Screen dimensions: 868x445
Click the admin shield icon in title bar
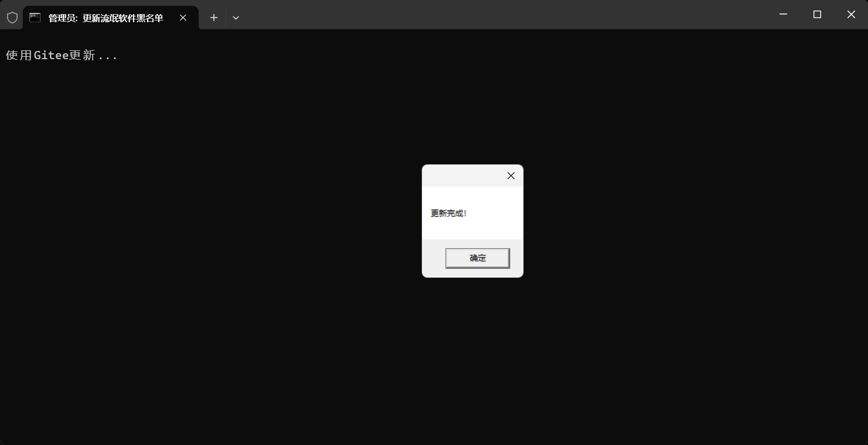point(12,18)
